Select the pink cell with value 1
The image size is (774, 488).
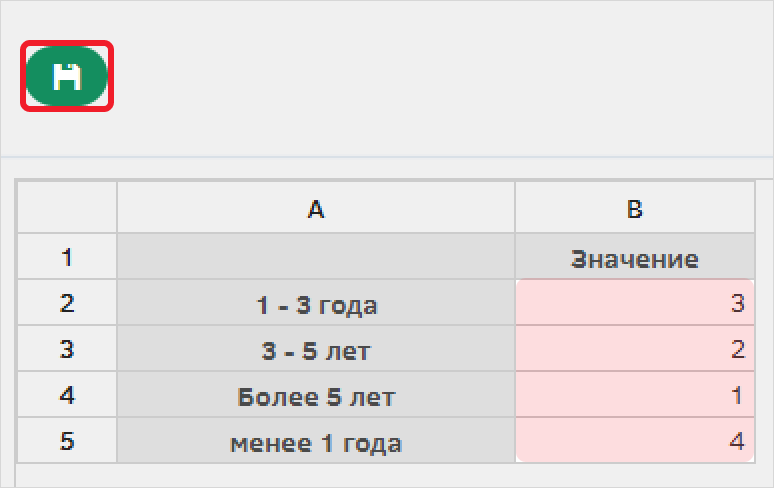(635, 394)
